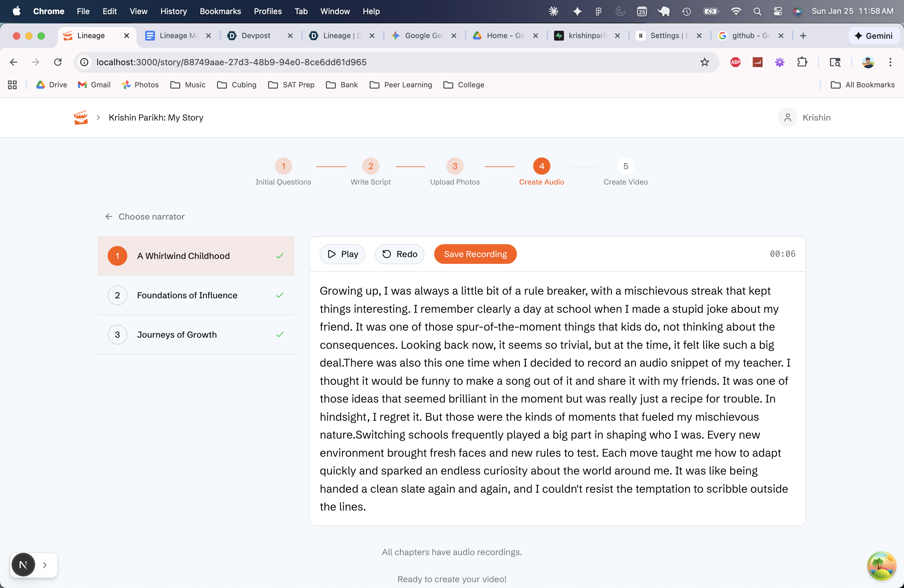The image size is (904, 588).
Task: Click the AdBlock Plus extension icon
Action: (x=735, y=62)
